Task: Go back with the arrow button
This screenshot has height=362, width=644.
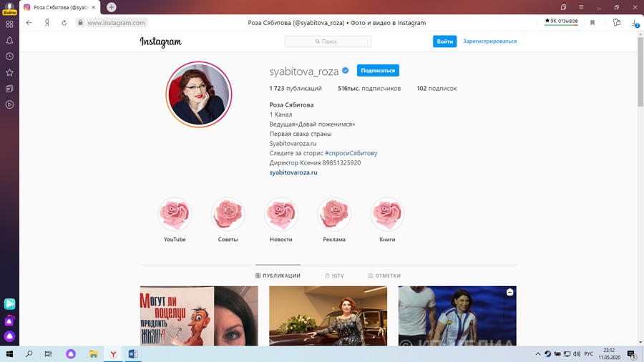Action: pos(29,23)
